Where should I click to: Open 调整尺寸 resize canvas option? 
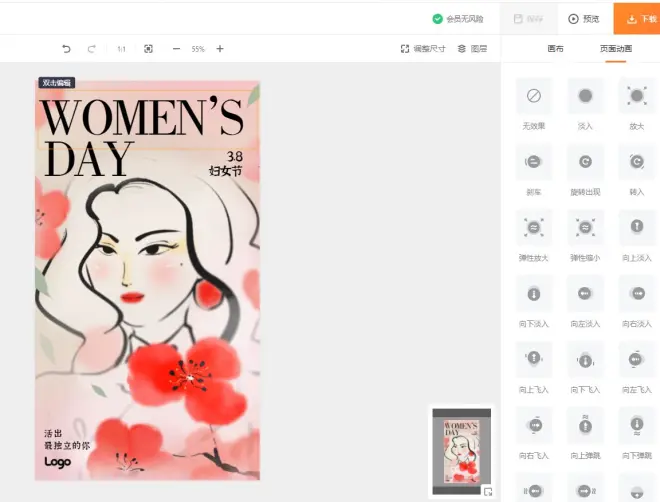[x=423, y=49]
